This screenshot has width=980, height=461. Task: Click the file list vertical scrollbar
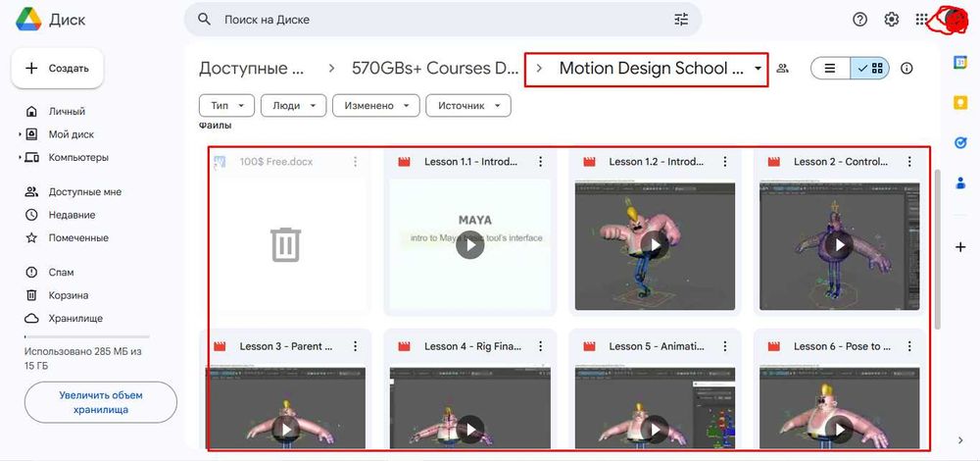point(937,249)
